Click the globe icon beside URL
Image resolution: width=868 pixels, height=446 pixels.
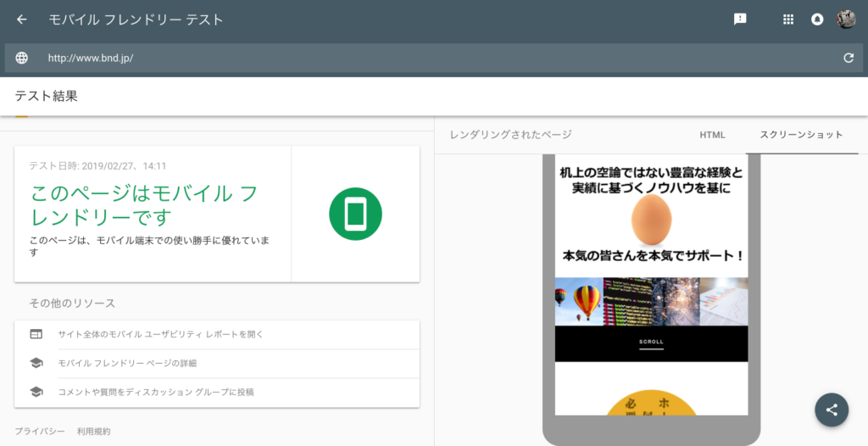click(x=21, y=58)
